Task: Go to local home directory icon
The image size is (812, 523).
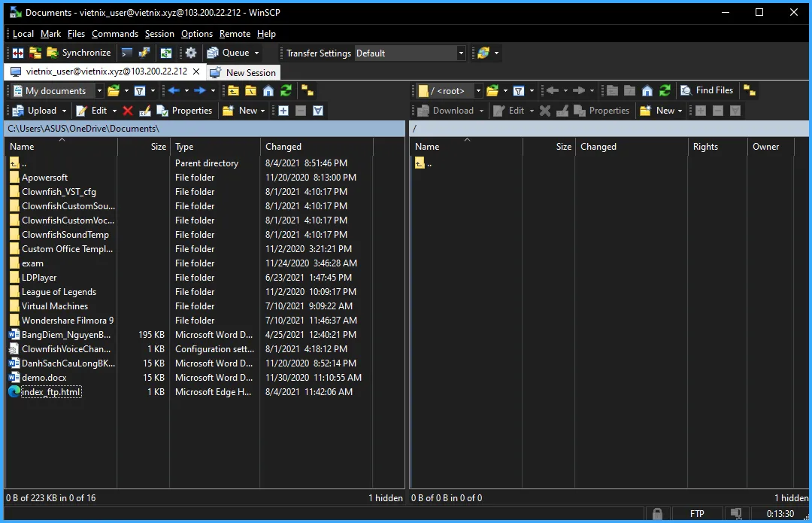Action: (x=268, y=91)
